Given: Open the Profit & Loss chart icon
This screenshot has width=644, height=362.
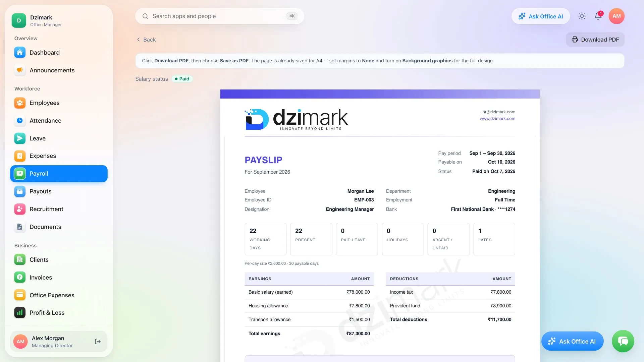Looking at the screenshot, I should [x=20, y=313].
